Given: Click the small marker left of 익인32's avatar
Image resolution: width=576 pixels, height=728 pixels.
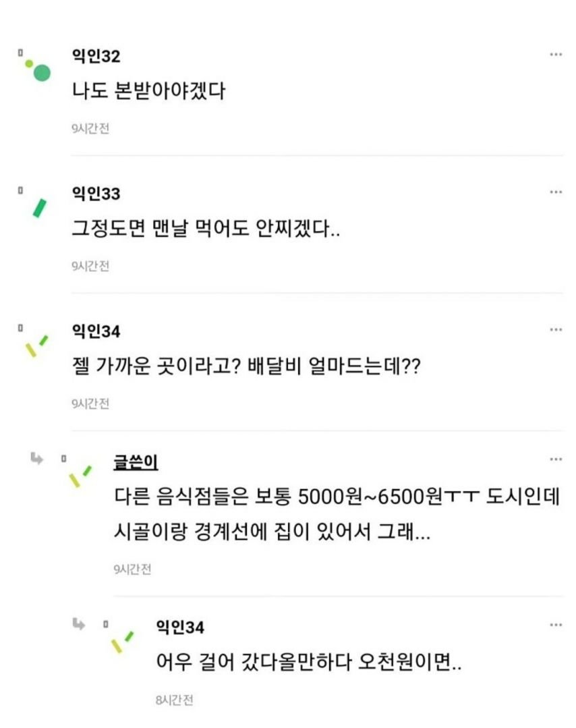Looking at the screenshot, I should coord(20,52).
